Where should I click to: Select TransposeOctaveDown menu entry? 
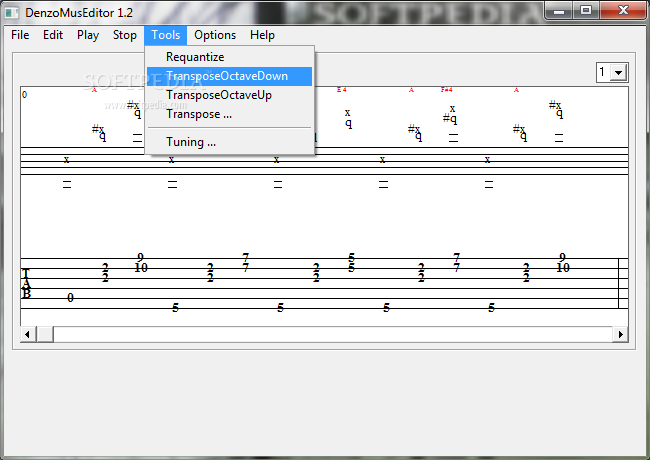click(229, 76)
